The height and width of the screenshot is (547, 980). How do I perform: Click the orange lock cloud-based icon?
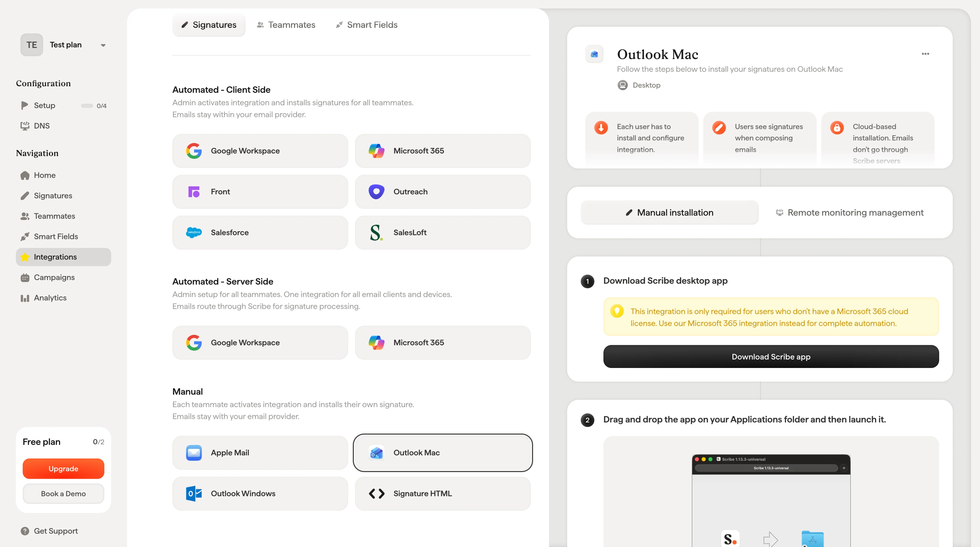[837, 127]
